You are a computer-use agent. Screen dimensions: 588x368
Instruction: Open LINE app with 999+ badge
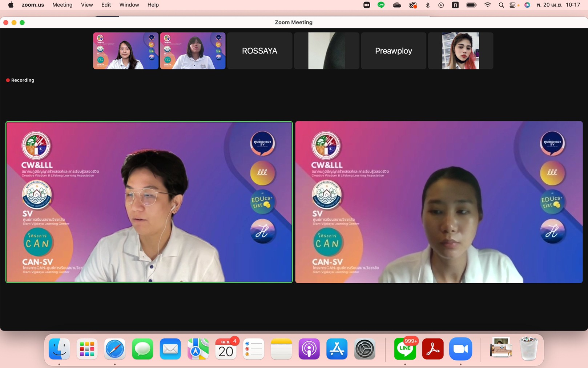tap(405, 349)
